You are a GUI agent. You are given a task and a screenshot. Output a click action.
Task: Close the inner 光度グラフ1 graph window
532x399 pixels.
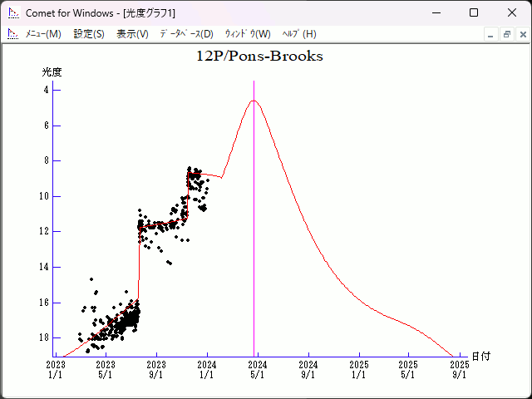[x=522, y=34]
